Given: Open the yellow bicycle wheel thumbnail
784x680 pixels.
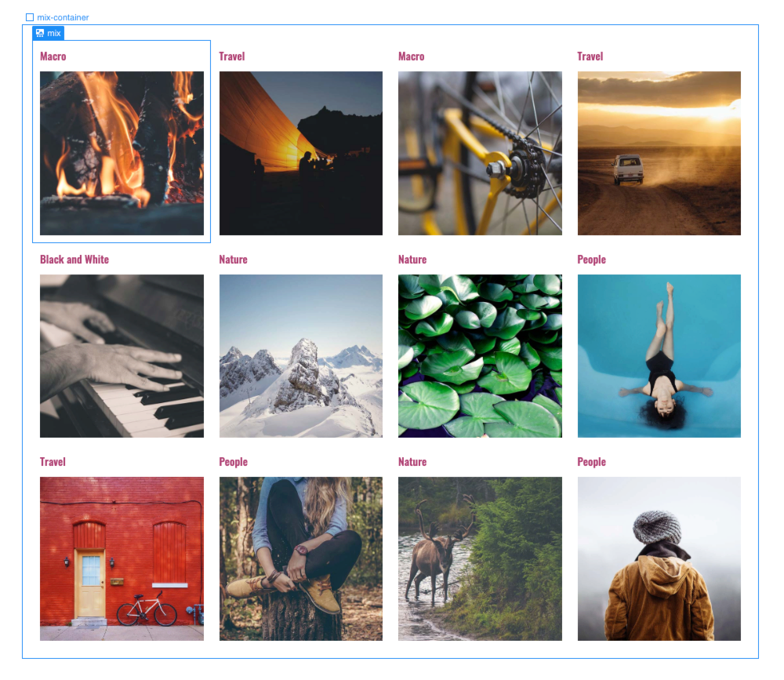Looking at the screenshot, I should (x=480, y=153).
